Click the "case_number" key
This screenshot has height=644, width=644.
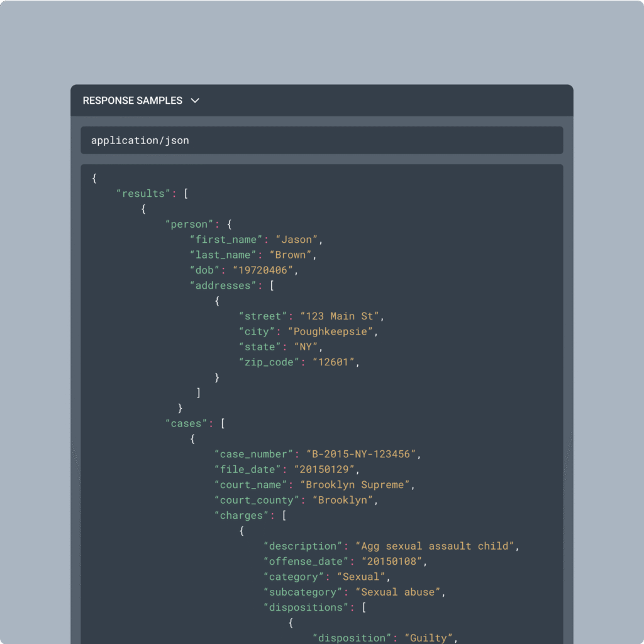tap(253, 454)
